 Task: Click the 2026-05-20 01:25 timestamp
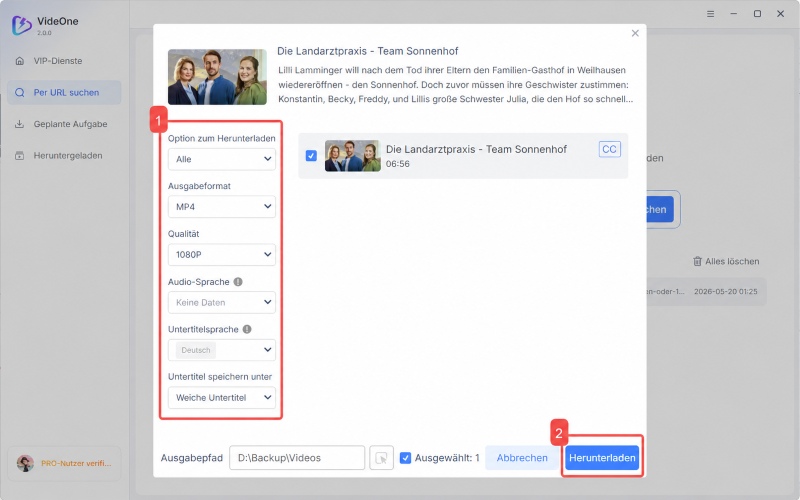click(x=726, y=292)
